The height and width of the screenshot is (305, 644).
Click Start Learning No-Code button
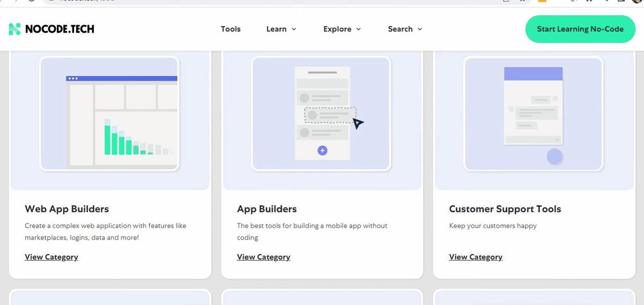(580, 29)
